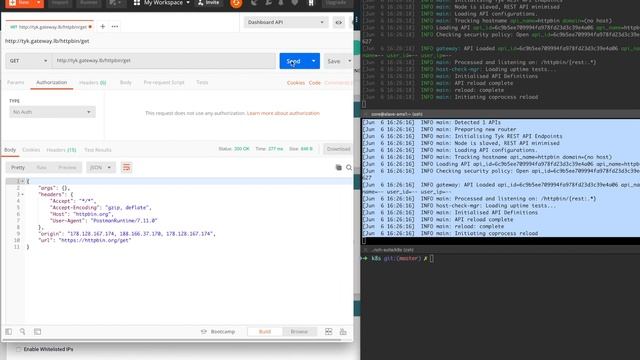640x360 pixels.
Task: Open the tab options ellipsis menu
Action: [x=115, y=27]
